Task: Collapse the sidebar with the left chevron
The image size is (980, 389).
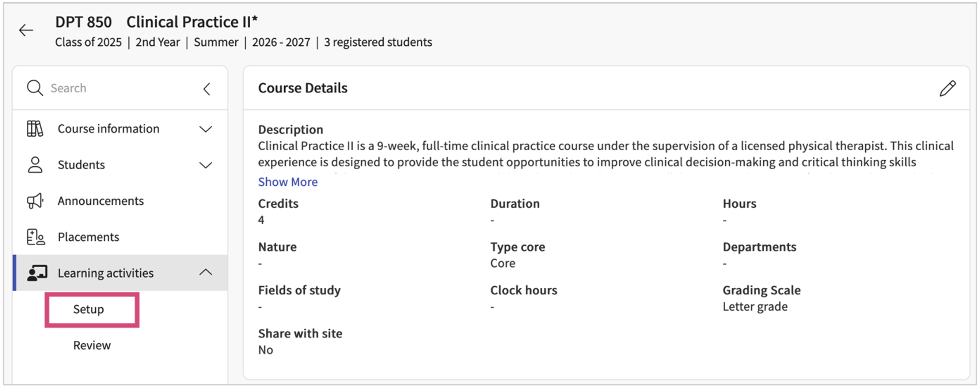Action: tap(206, 89)
